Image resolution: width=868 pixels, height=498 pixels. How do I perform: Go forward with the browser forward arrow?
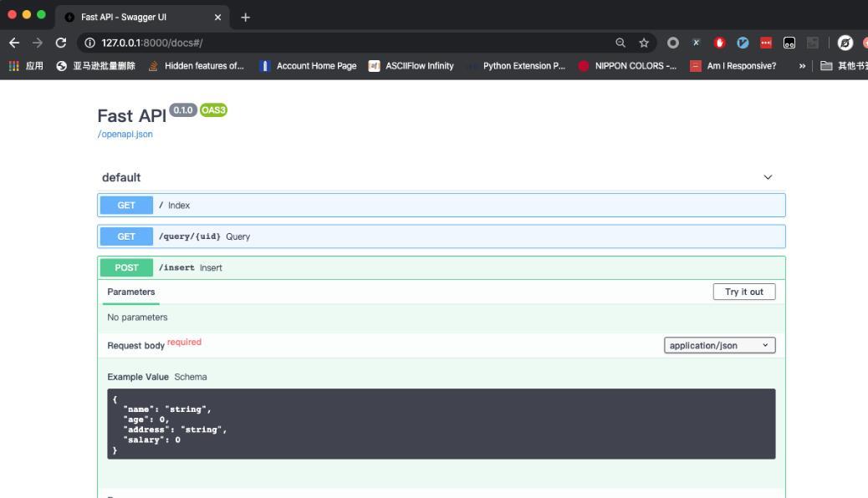pos(37,43)
